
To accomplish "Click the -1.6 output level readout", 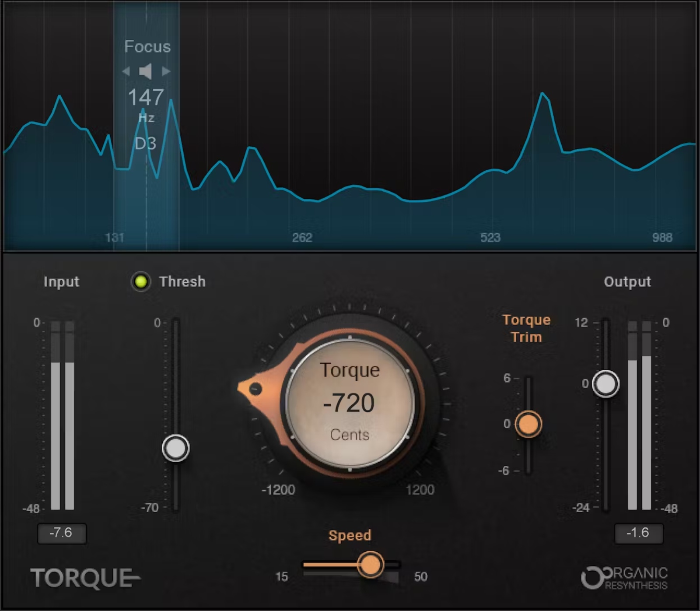I will (x=639, y=533).
